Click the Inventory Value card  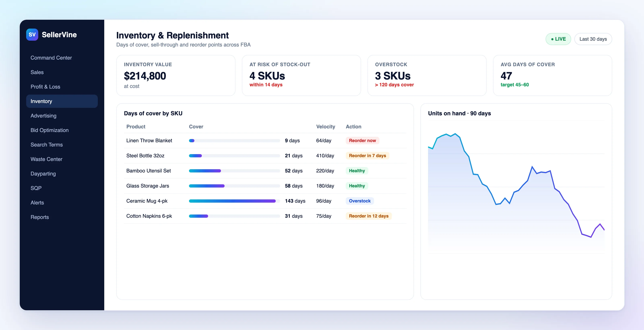tap(176, 75)
